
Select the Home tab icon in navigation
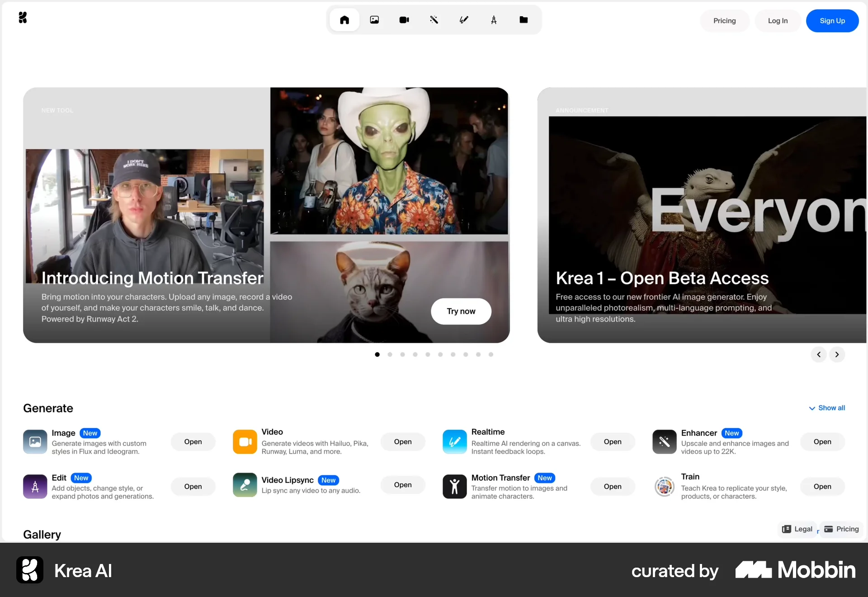344,19
